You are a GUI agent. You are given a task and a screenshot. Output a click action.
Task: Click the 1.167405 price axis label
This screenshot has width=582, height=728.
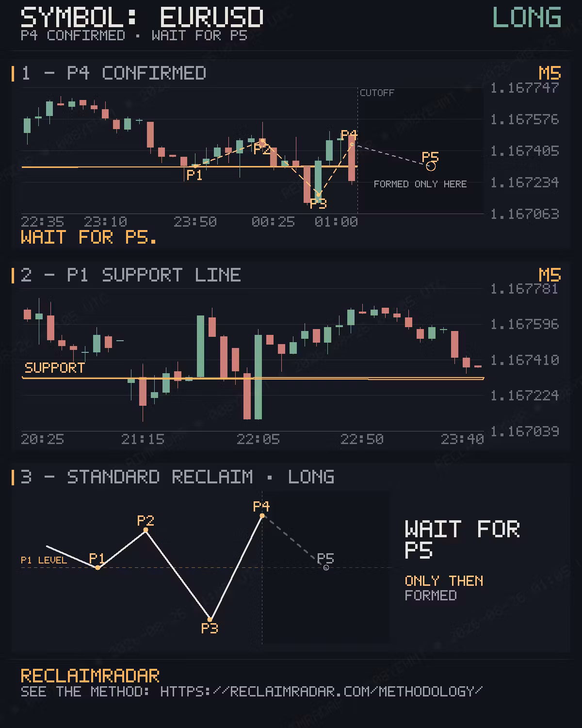pyautogui.click(x=525, y=151)
